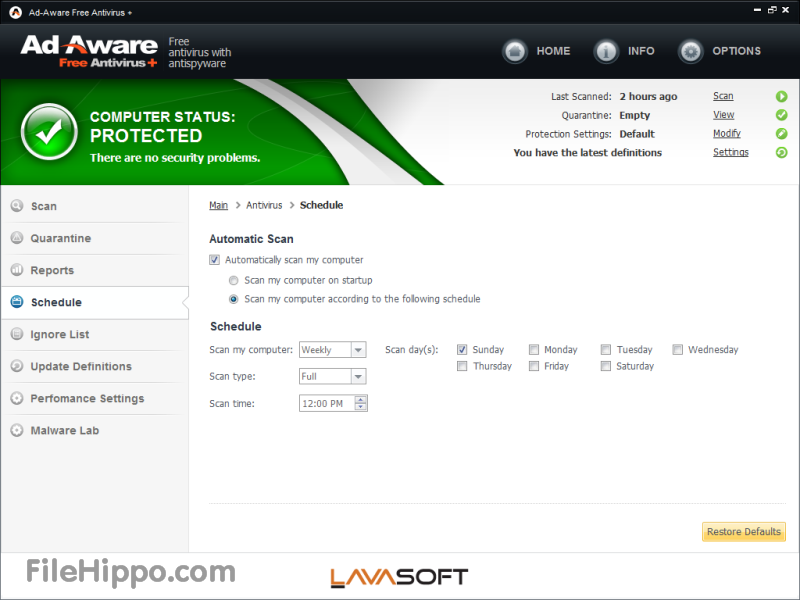Click the Reports chart icon in sidebar
This screenshot has width=800, height=600.
[17, 270]
